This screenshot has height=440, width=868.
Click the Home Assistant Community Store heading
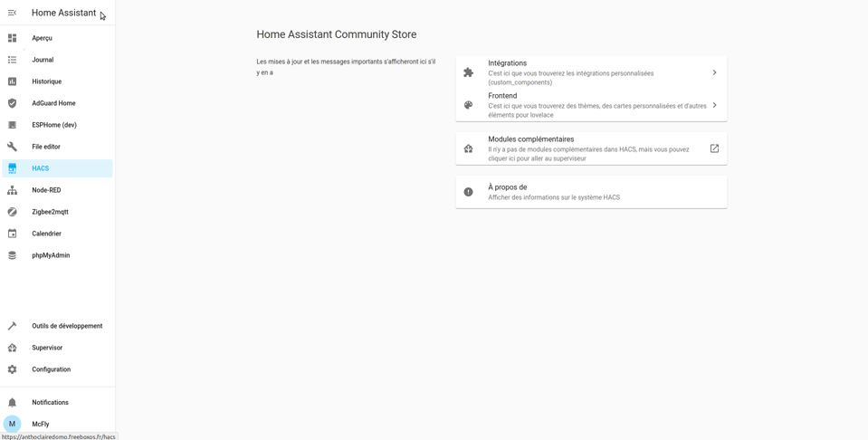[337, 34]
